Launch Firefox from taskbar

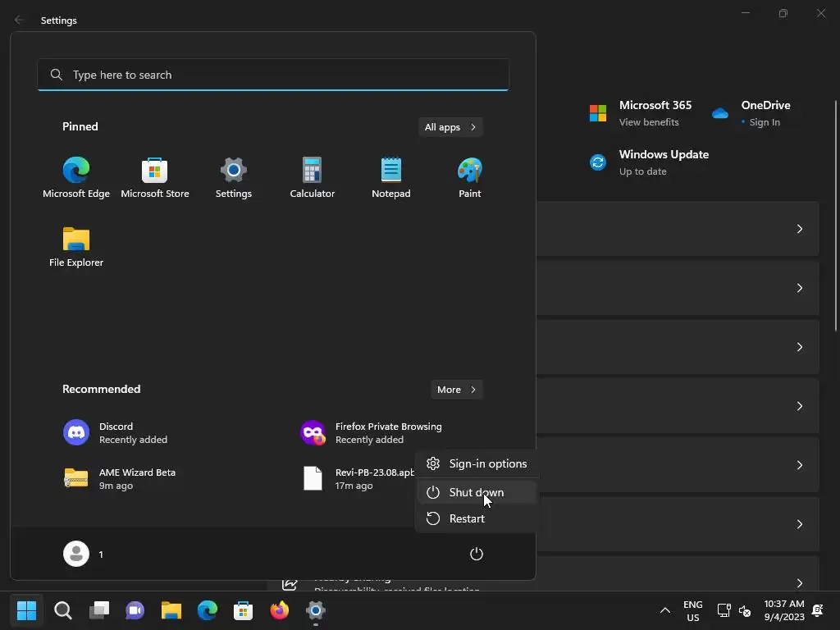280,610
